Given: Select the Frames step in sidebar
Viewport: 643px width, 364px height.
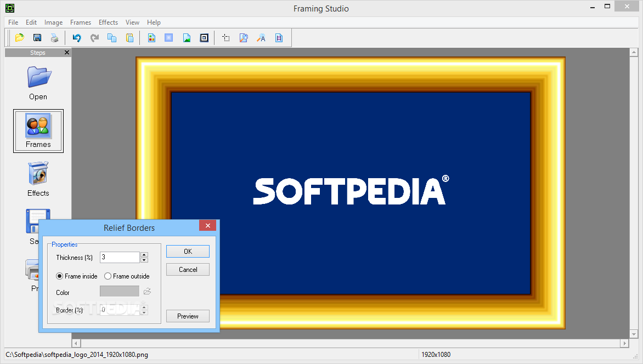Looking at the screenshot, I should pyautogui.click(x=38, y=131).
